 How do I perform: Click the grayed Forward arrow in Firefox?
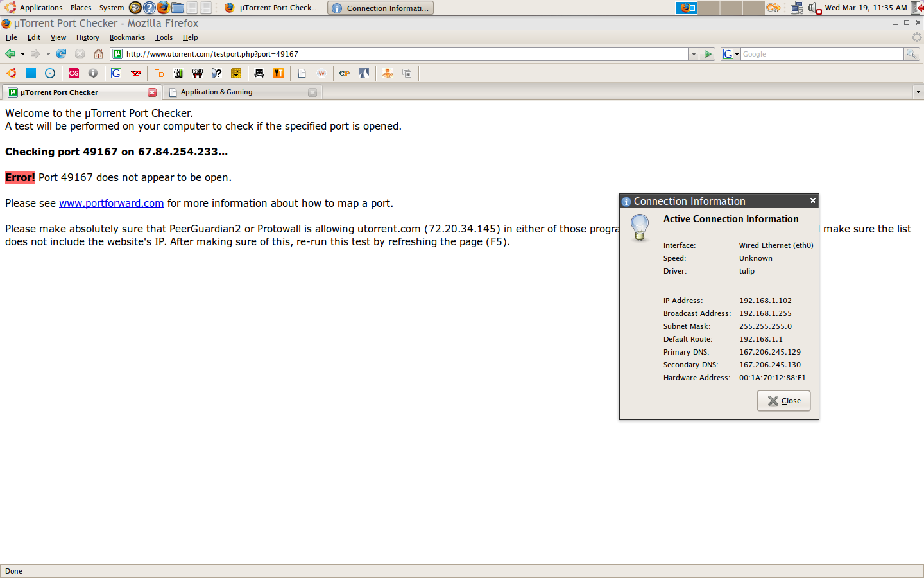click(x=35, y=54)
